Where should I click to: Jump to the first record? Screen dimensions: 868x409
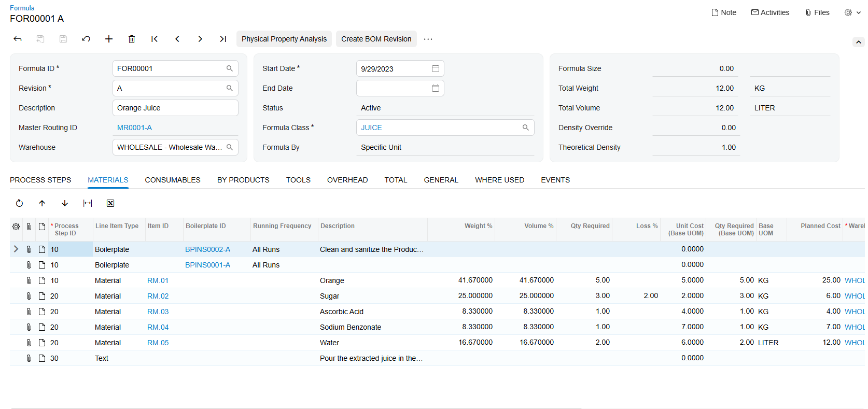[x=155, y=39]
